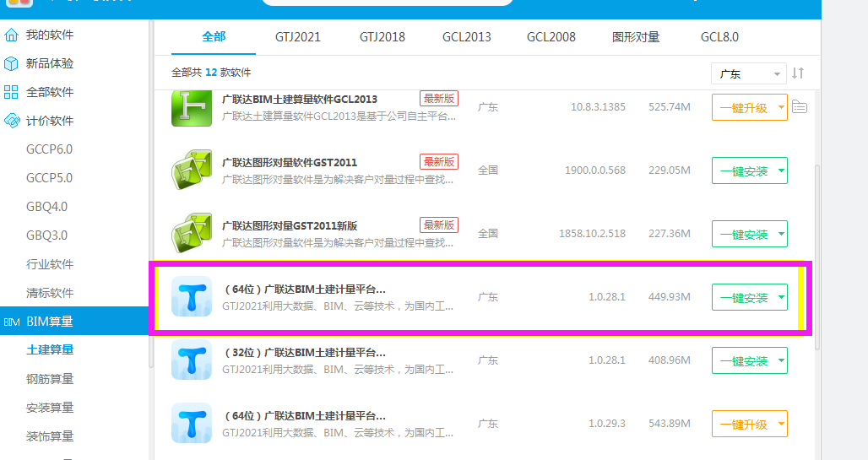Click title 广联达图形对量GST2011新版
The width and height of the screenshot is (868, 460).
(x=290, y=226)
